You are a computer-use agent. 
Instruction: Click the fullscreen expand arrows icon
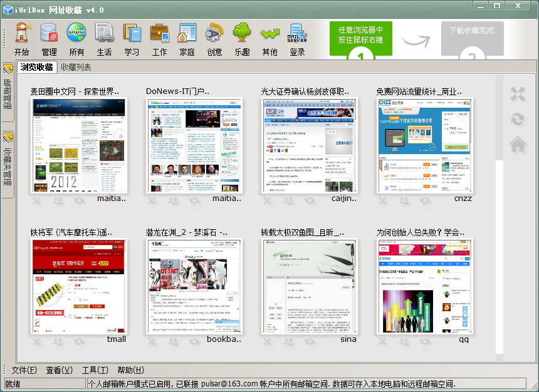tap(518, 94)
